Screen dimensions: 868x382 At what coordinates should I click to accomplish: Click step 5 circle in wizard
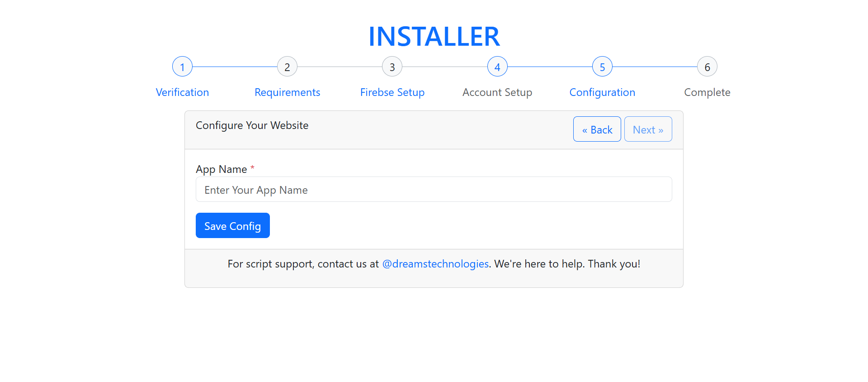[x=602, y=67]
